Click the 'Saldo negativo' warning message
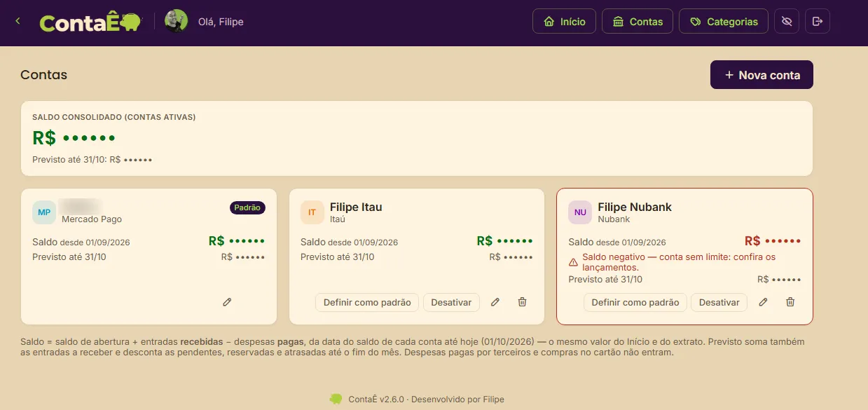868x410 pixels. tap(679, 262)
